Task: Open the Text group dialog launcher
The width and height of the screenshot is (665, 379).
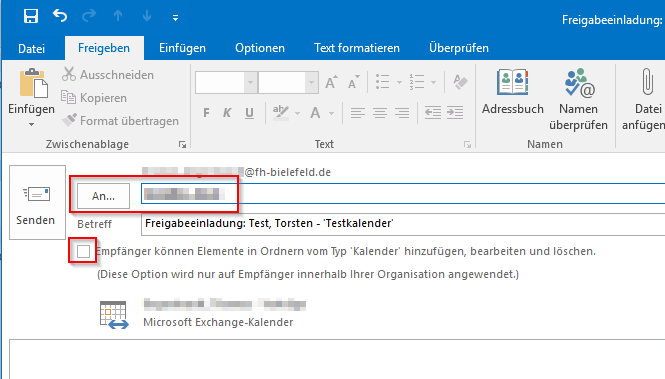Action: (467, 145)
